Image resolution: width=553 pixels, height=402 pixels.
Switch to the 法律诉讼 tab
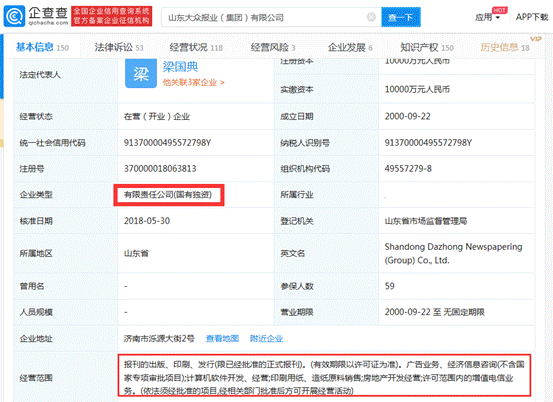pyautogui.click(x=119, y=47)
